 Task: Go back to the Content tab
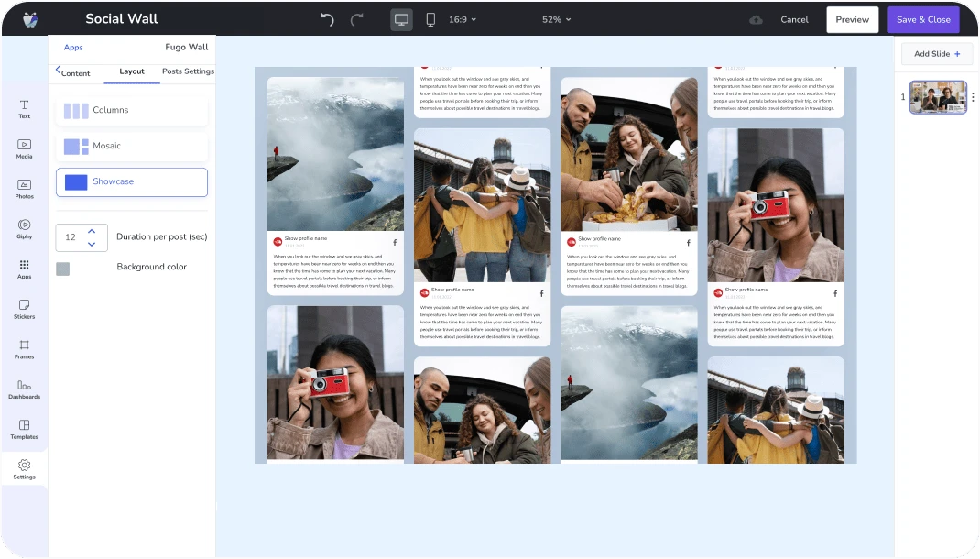[x=72, y=72]
